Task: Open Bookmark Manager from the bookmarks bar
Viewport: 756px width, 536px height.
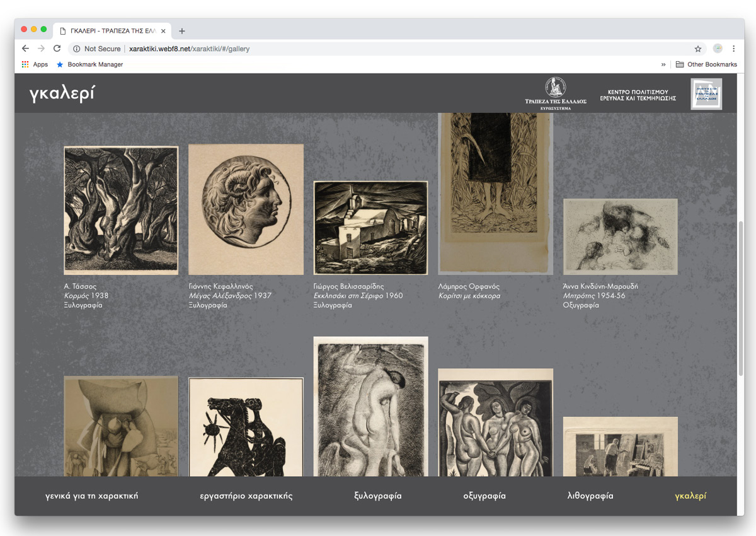Action: pos(89,64)
